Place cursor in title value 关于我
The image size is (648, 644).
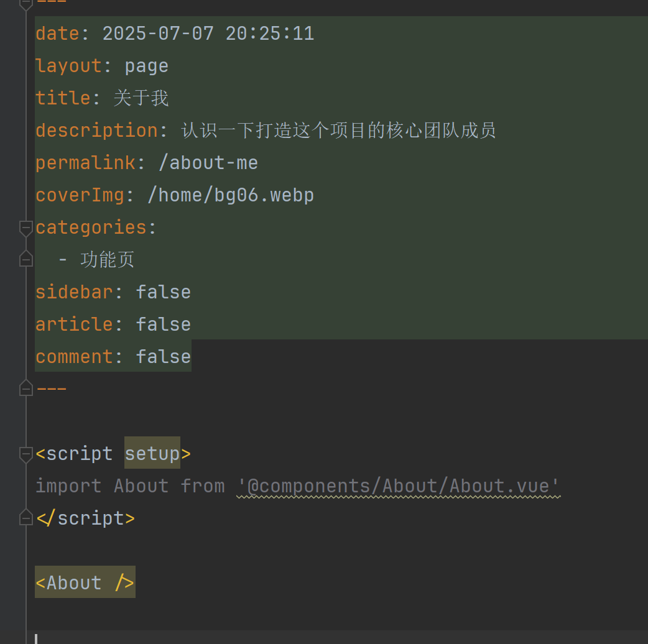pyautogui.click(x=141, y=98)
